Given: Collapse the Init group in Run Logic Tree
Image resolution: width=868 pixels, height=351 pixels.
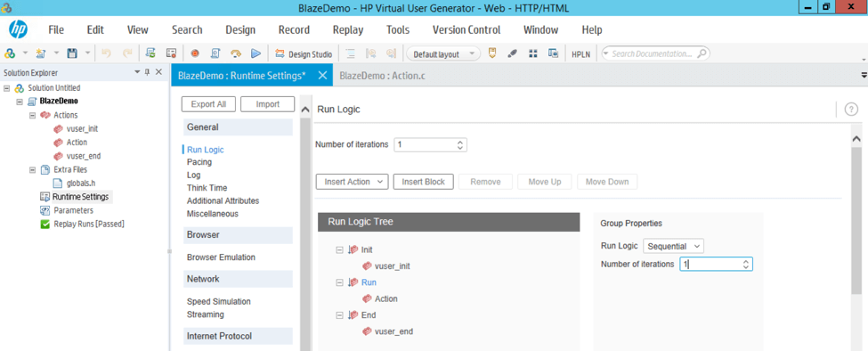Looking at the screenshot, I should (339, 249).
